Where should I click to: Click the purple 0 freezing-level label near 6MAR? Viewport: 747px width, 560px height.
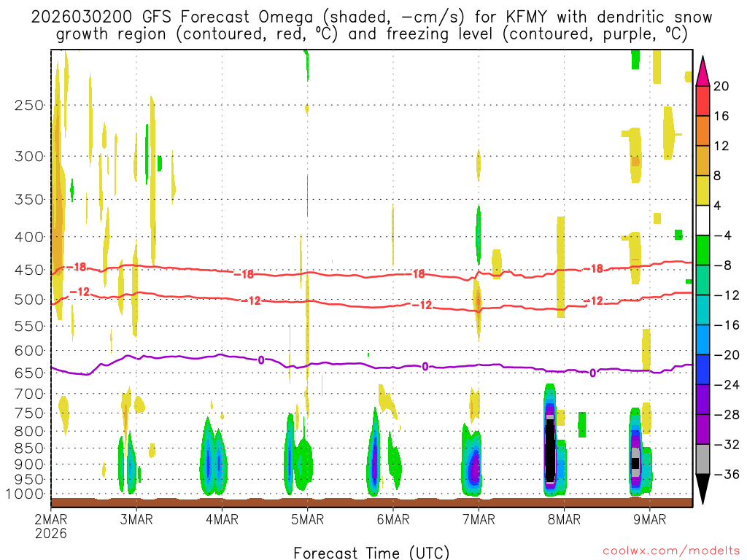tap(425, 366)
